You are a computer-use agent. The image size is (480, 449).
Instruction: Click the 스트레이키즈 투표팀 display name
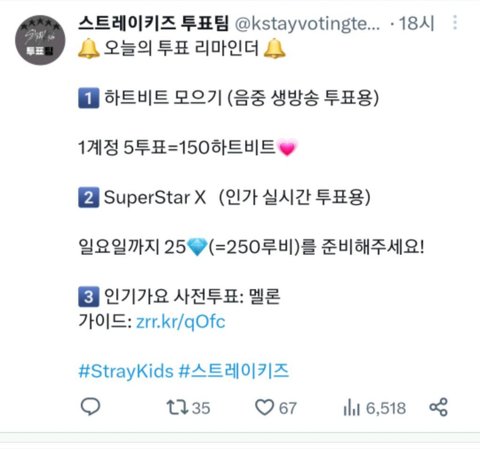pos(153,24)
